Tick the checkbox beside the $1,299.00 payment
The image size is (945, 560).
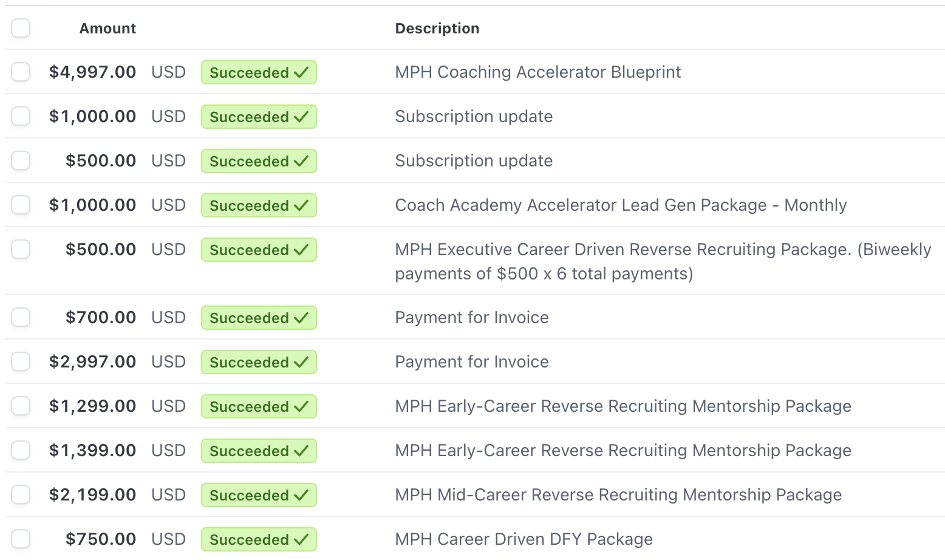point(21,406)
